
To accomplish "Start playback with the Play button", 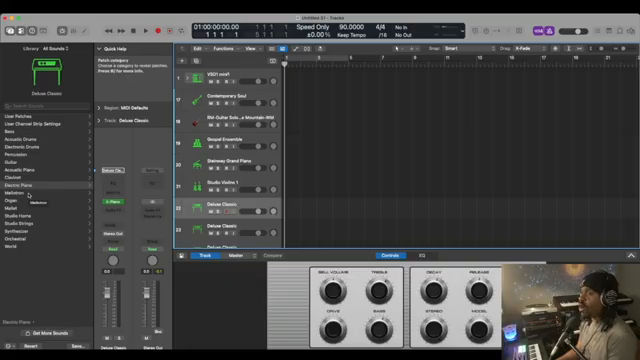I will click(x=146, y=31).
